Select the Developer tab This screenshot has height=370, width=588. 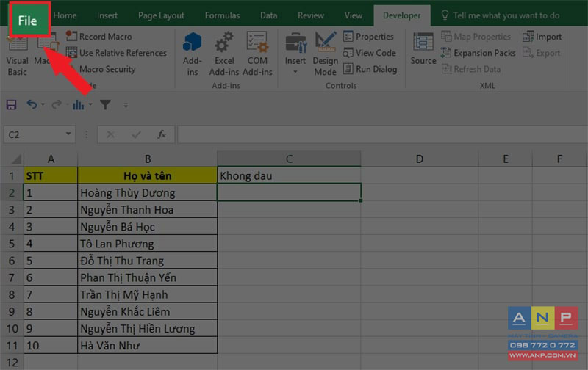coord(401,15)
